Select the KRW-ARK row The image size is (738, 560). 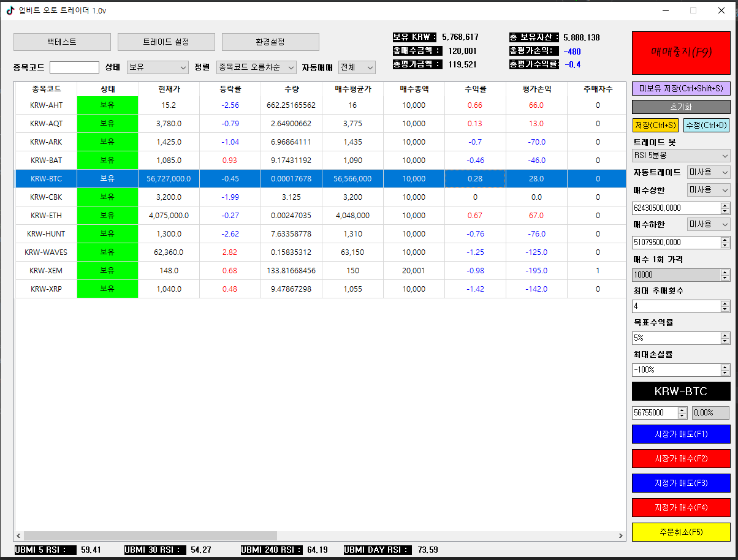[321, 142]
